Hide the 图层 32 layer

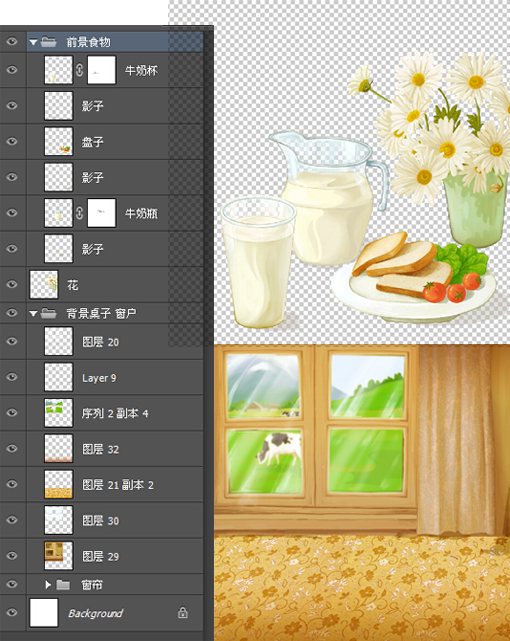click(x=12, y=448)
